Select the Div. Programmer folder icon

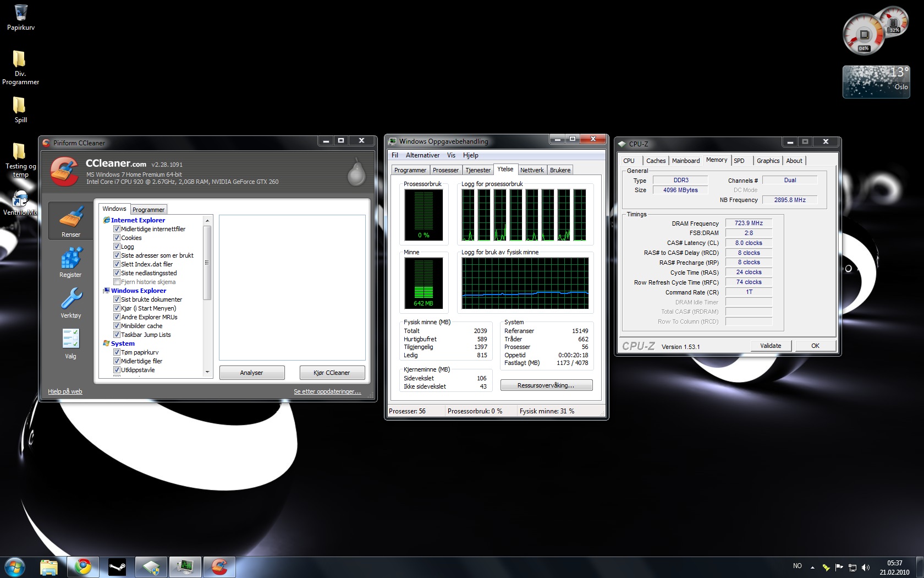click(x=20, y=67)
